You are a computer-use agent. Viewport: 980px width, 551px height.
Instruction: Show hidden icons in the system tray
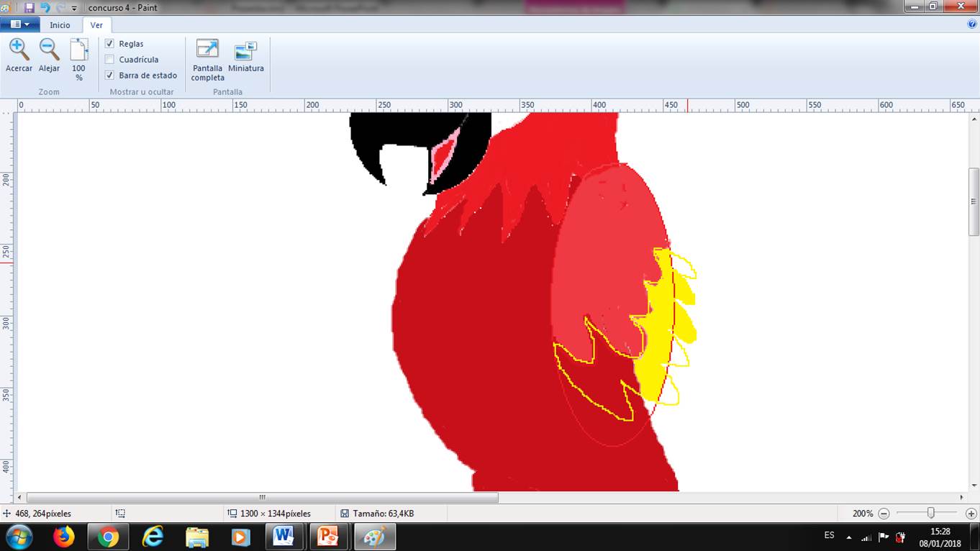[x=849, y=537]
